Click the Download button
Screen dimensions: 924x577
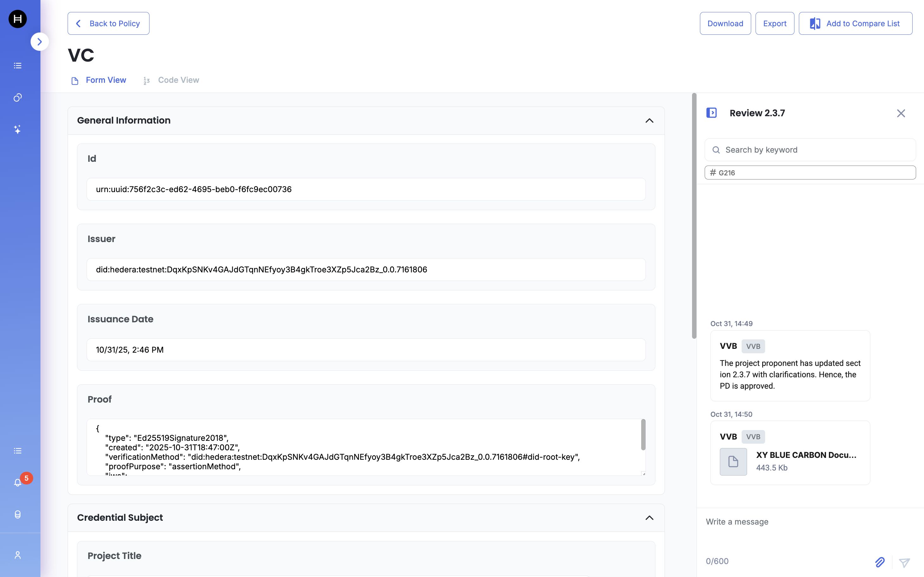[x=725, y=24]
